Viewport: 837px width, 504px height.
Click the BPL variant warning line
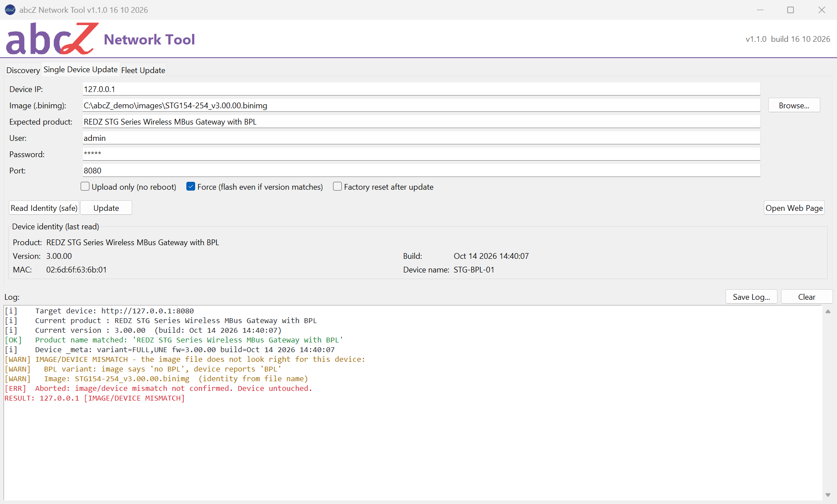143,369
